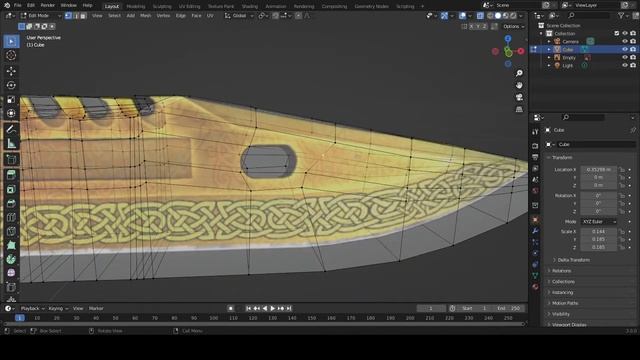Toggle X-ray view
The image size is (640, 360).
click(480, 16)
